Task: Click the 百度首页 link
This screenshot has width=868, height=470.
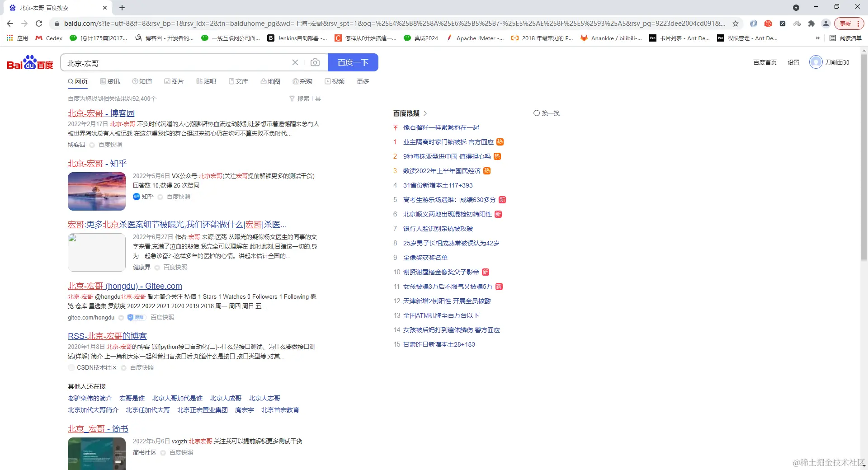Action: point(765,62)
